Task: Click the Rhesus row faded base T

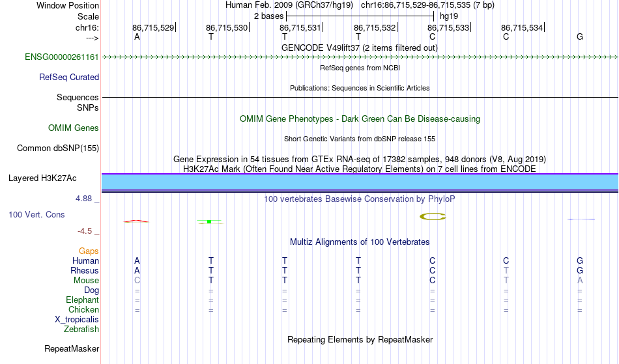Action: pos(506,271)
